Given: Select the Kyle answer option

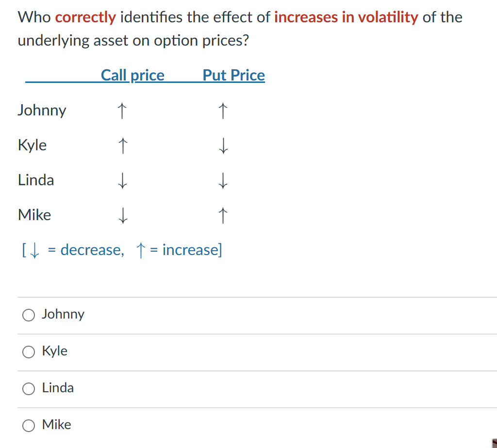Looking at the screenshot, I should 28,352.
